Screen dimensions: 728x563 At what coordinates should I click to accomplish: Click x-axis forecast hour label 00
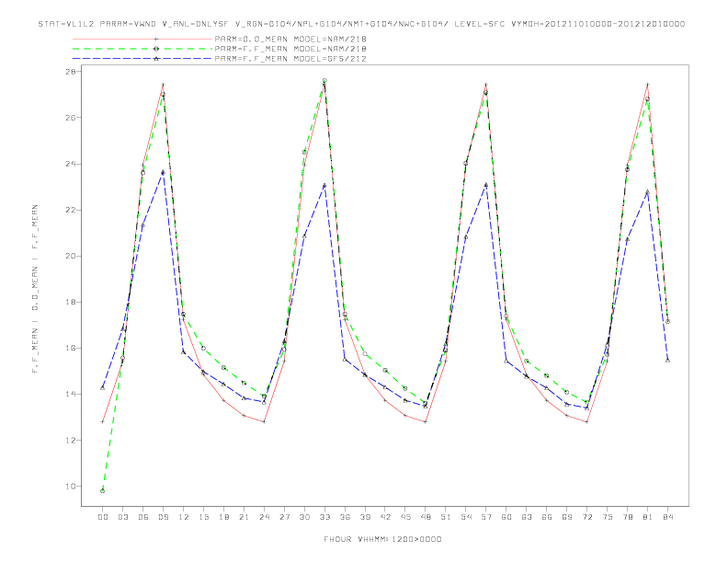click(x=103, y=517)
